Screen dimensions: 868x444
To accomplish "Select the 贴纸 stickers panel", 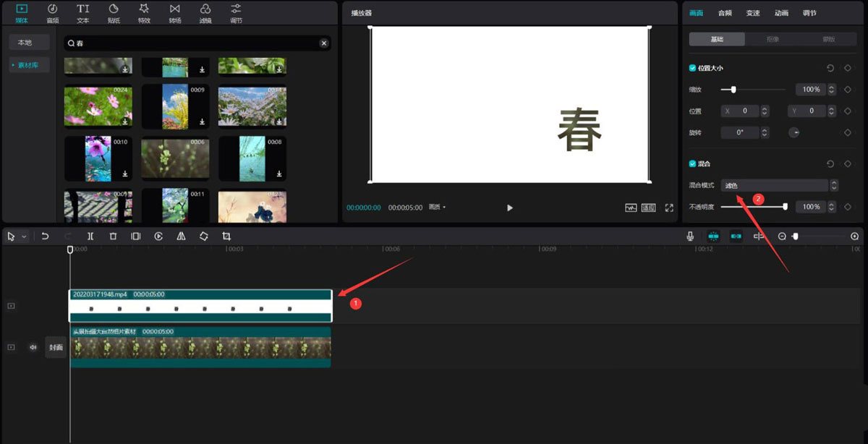I will [113, 12].
